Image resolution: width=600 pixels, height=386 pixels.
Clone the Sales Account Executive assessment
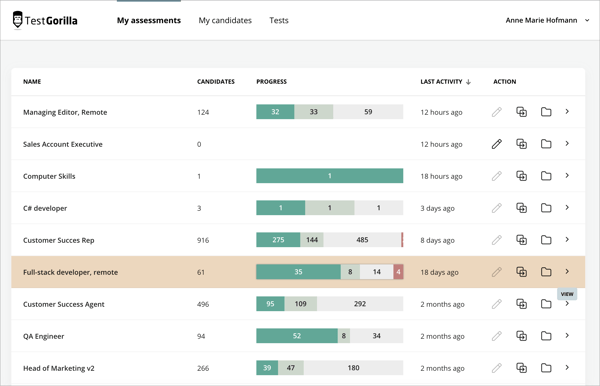click(x=522, y=144)
